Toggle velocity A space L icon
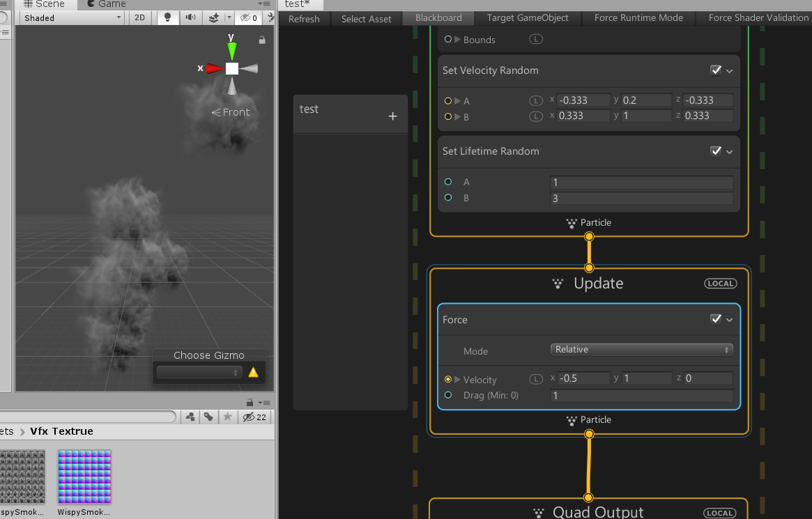 tap(536, 101)
